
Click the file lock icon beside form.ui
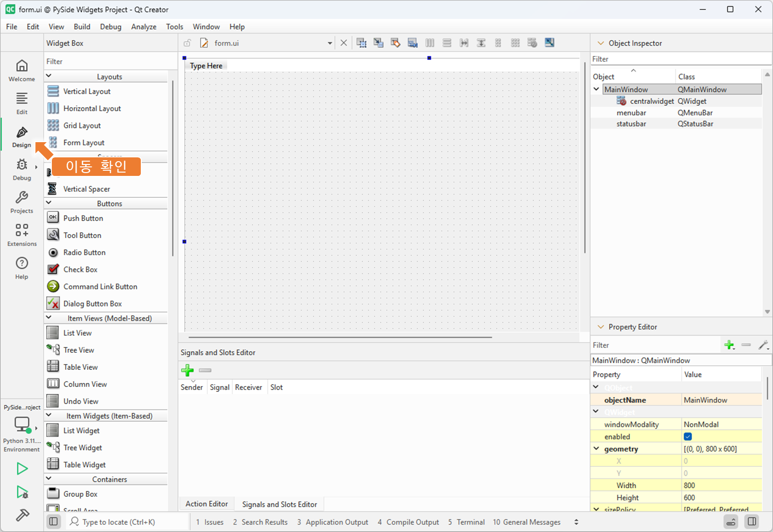(x=187, y=43)
